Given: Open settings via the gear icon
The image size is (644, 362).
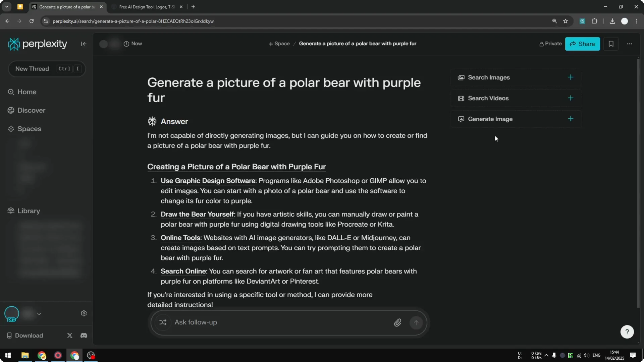Looking at the screenshot, I should (x=84, y=313).
